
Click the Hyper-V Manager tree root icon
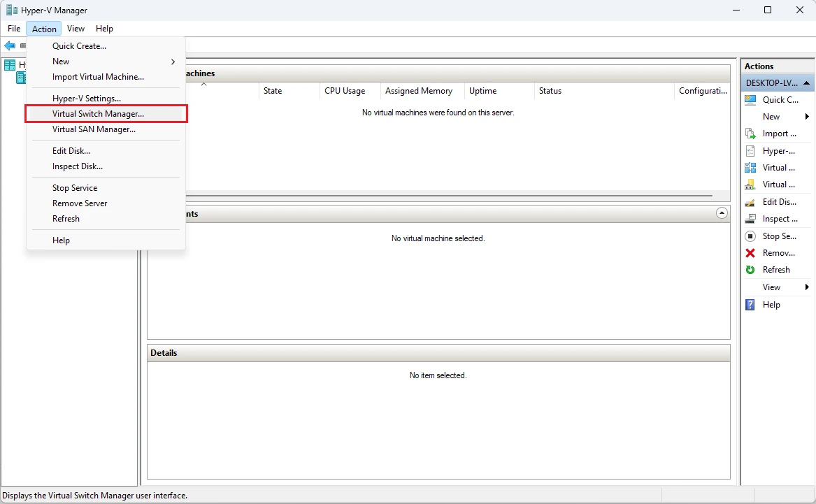click(x=9, y=64)
